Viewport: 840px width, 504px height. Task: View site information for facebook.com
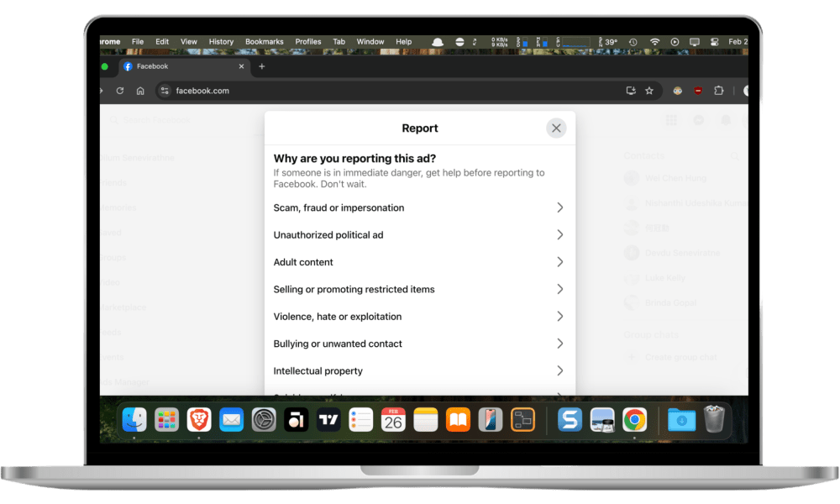(x=165, y=91)
